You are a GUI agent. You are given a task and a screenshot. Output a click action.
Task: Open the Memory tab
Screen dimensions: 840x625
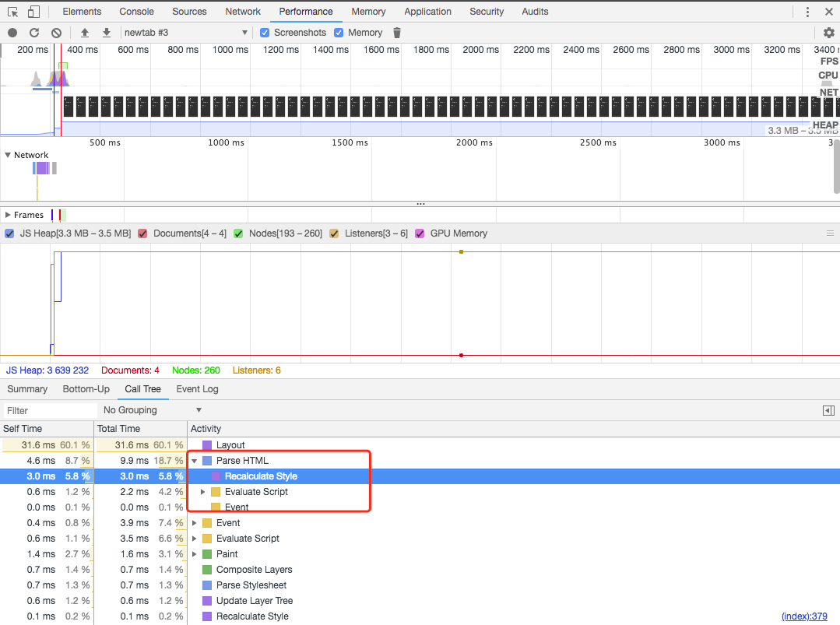[x=368, y=11]
